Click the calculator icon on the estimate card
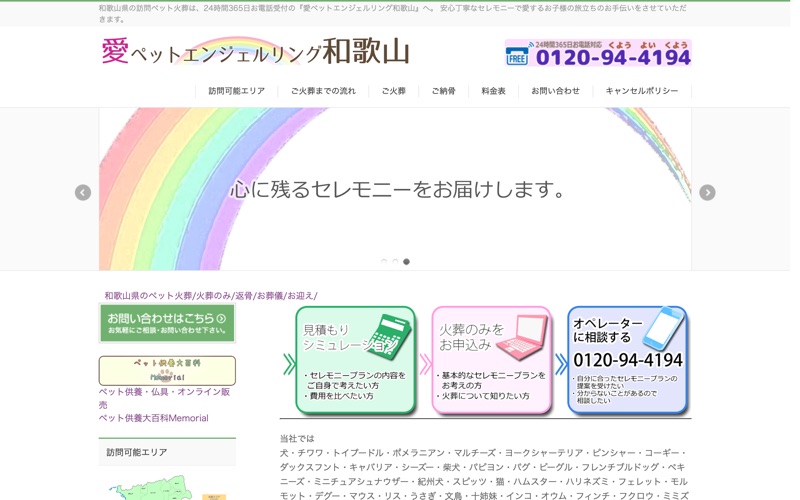This screenshot has width=800, height=500. point(391,337)
